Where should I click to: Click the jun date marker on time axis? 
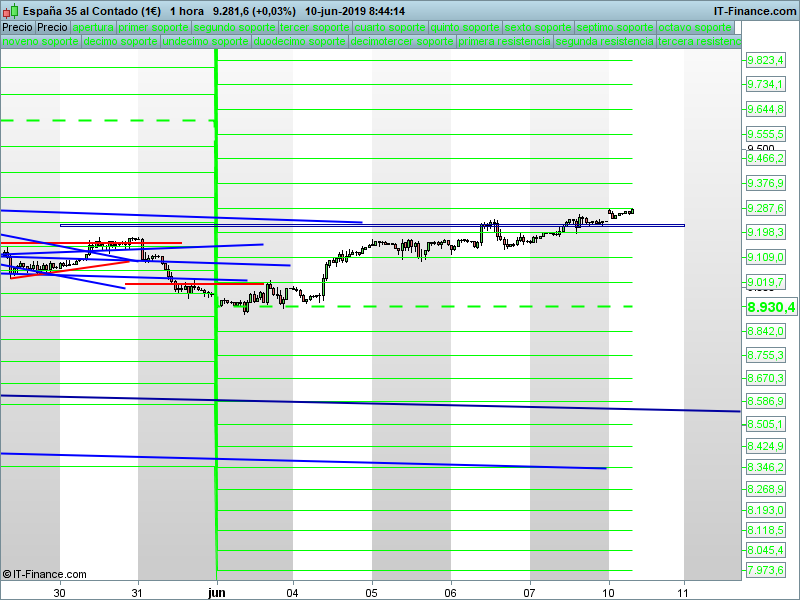click(x=217, y=593)
